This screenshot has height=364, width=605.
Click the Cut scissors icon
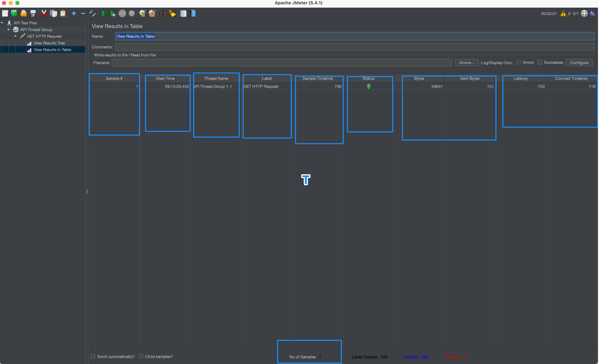pos(44,14)
